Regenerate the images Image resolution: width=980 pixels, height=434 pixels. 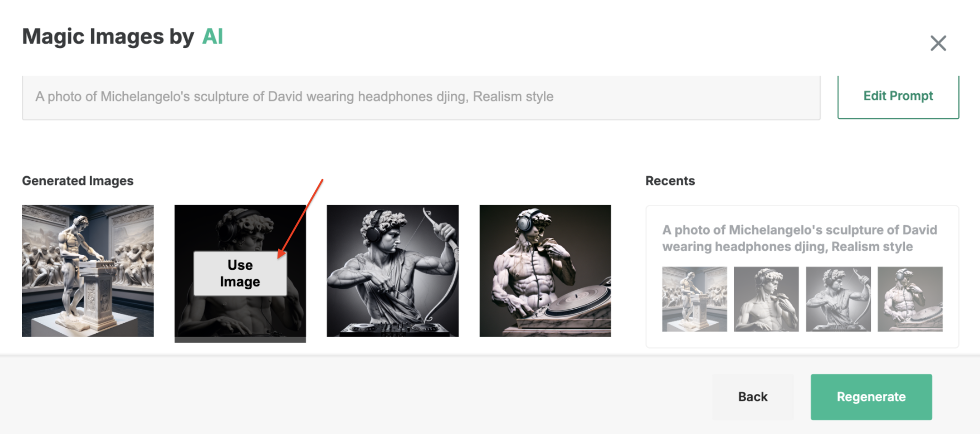[x=871, y=397]
